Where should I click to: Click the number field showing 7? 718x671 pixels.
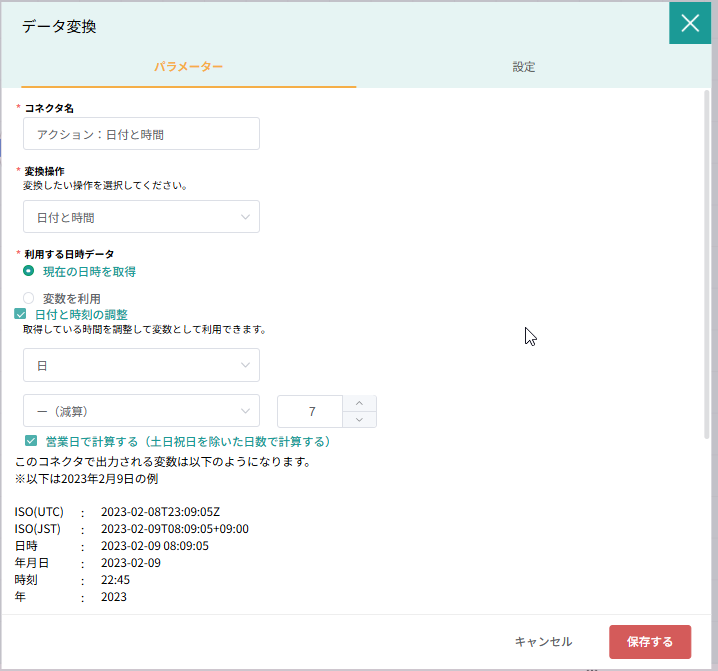pos(311,411)
